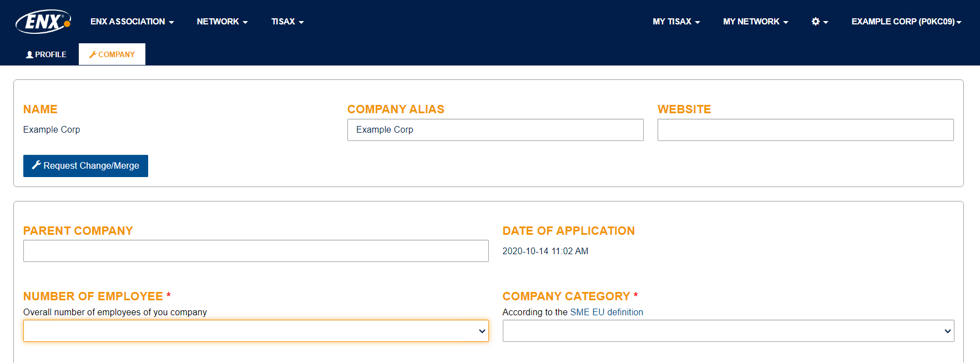Select the Company tab
This screenshot has width=980, height=363.
112,54
